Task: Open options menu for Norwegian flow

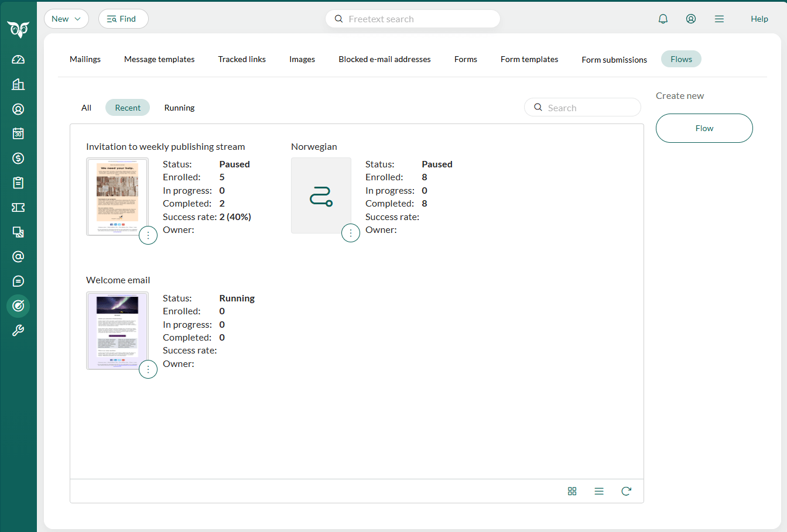Action: coord(351,234)
